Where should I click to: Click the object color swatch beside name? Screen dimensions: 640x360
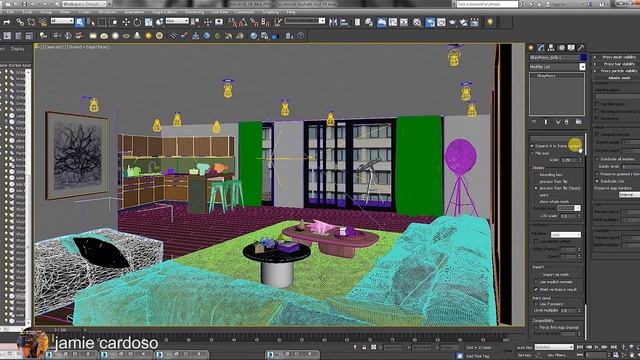click(x=583, y=58)
